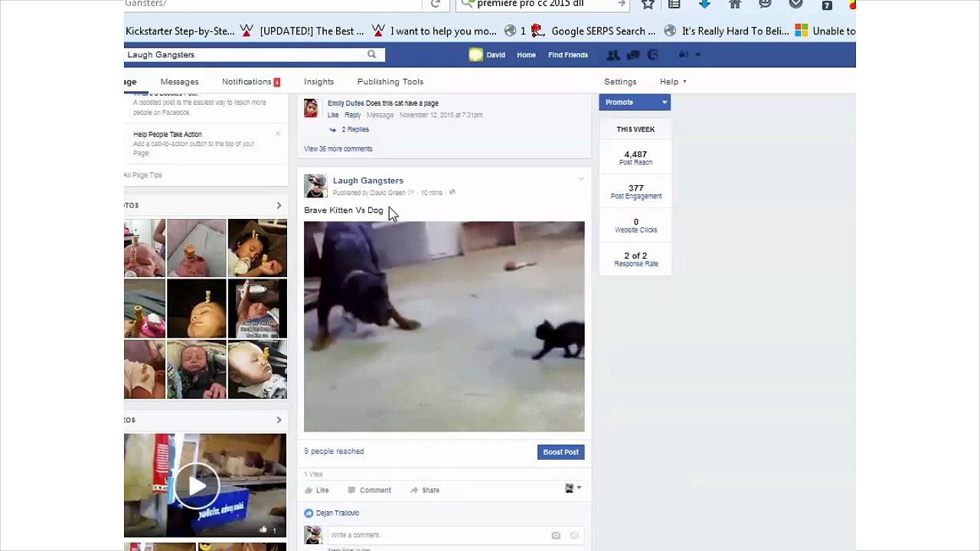Screen dimensions: 980x551
Task: Click the Response Rate stat link
Action: point(635,259)
